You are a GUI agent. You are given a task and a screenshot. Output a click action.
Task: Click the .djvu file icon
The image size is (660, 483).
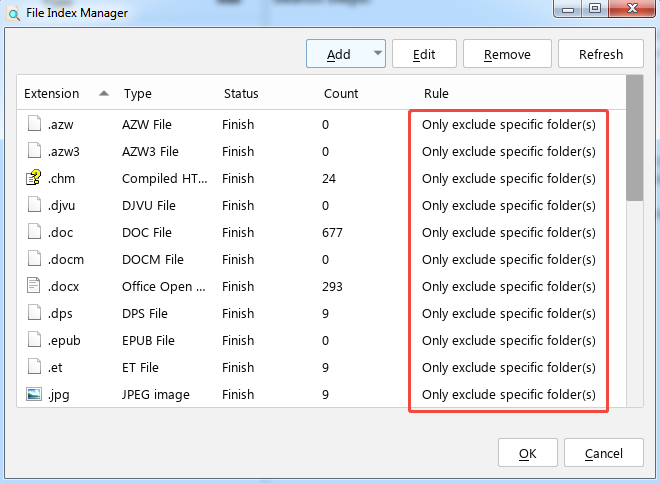pyautogui.click(x=33, y=206)
